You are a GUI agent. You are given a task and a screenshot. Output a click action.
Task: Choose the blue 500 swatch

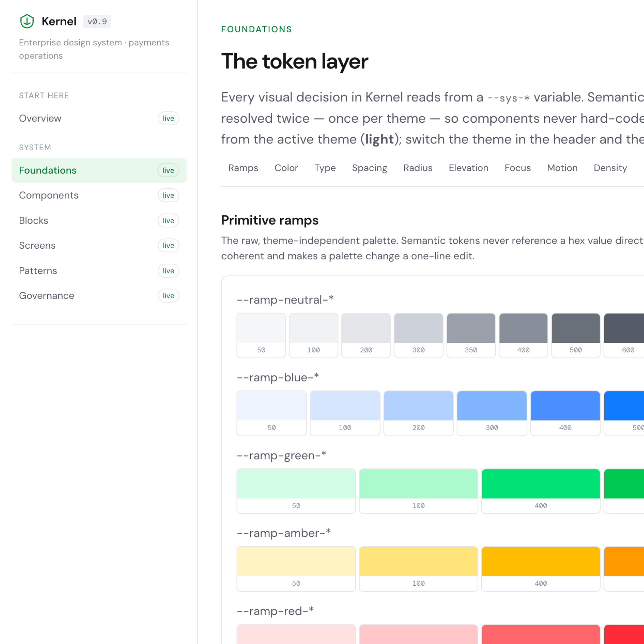[624, 413]
